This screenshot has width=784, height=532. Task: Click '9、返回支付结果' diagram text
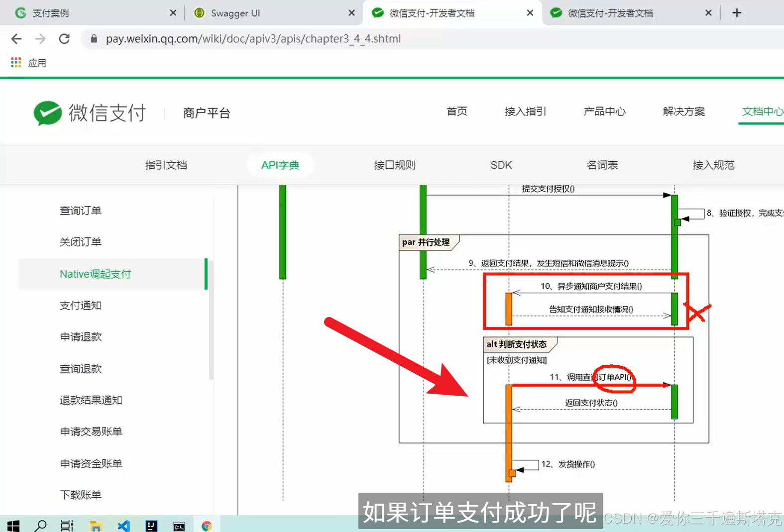[x=498, y=263]
